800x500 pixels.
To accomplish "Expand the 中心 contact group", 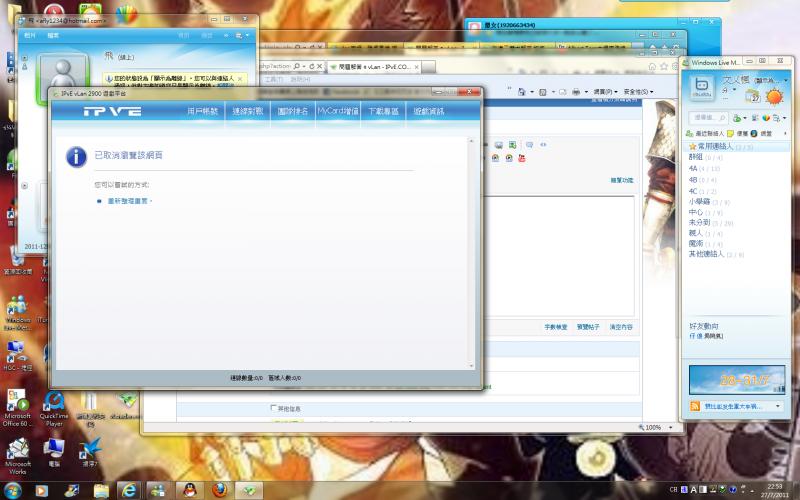I will 705,212.
